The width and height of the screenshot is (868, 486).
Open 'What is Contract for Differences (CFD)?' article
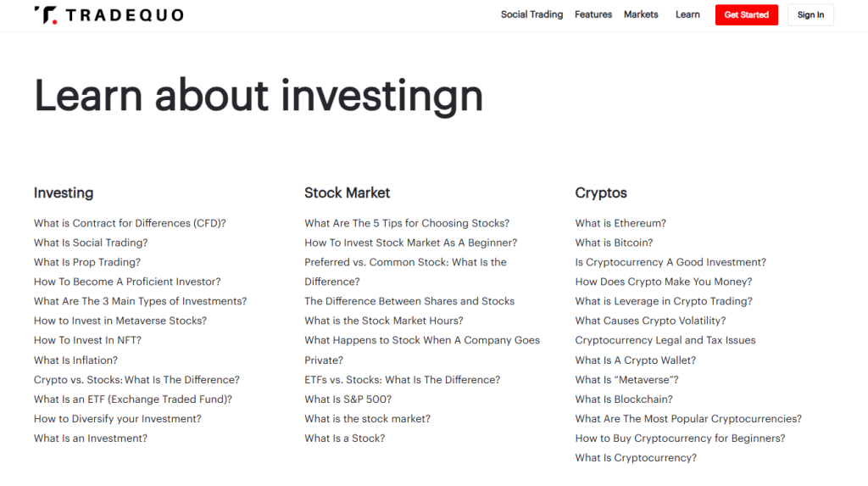[130, 223]
